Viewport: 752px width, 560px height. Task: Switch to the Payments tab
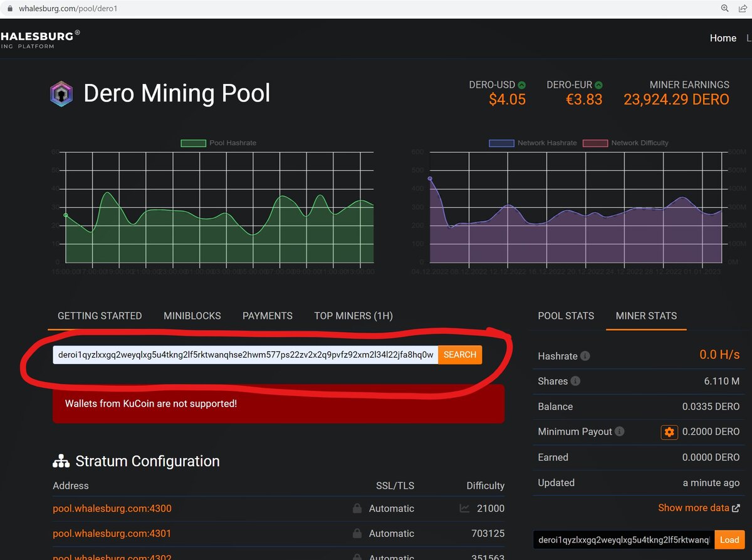click(268, 316)
